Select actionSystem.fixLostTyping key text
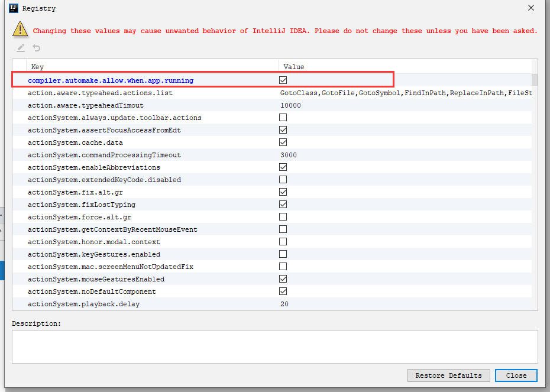The height and width of the screenshot is (392, 550). click(x=82, y=205)
